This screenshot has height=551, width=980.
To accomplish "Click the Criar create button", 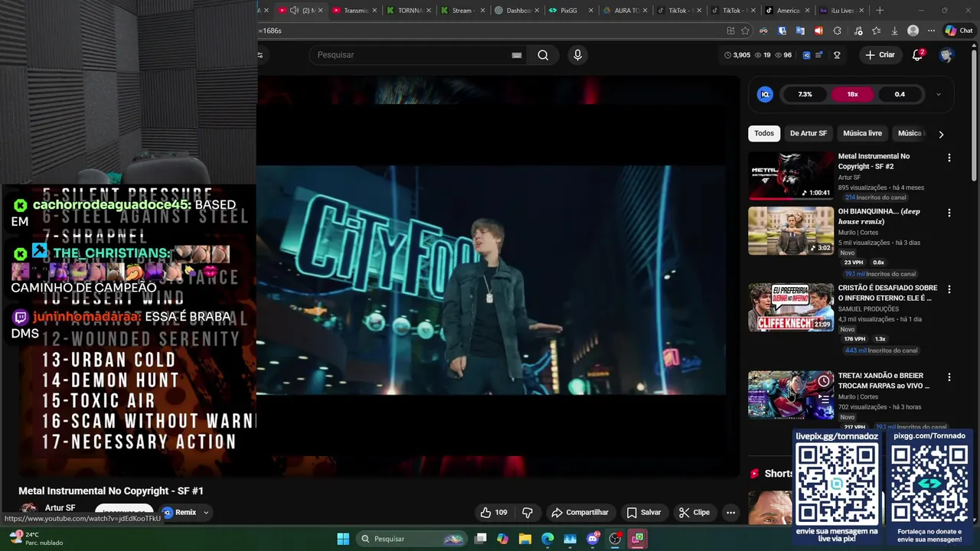I will (x=880, y=55).
